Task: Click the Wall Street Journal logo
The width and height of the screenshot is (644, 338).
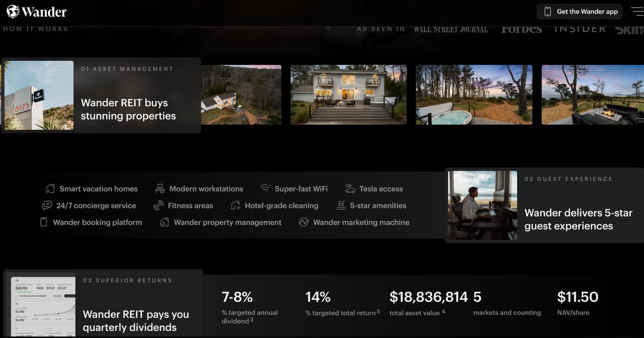Action: (x=451, y=29)
